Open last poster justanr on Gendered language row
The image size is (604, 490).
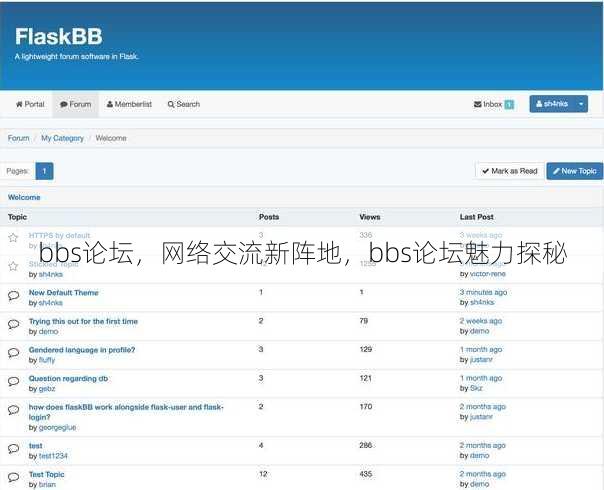coord(481,359)
